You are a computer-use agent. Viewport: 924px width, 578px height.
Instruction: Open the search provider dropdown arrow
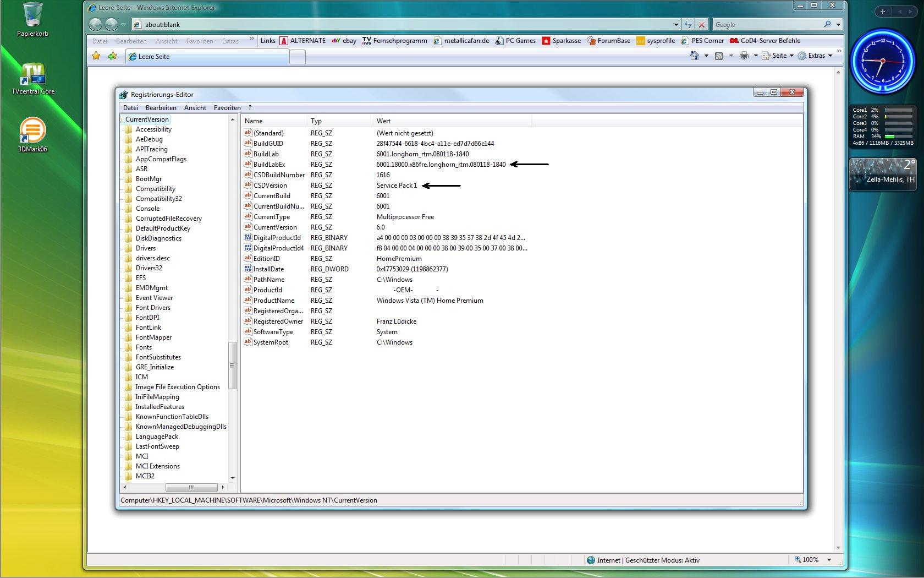click(x=838, y=25)
